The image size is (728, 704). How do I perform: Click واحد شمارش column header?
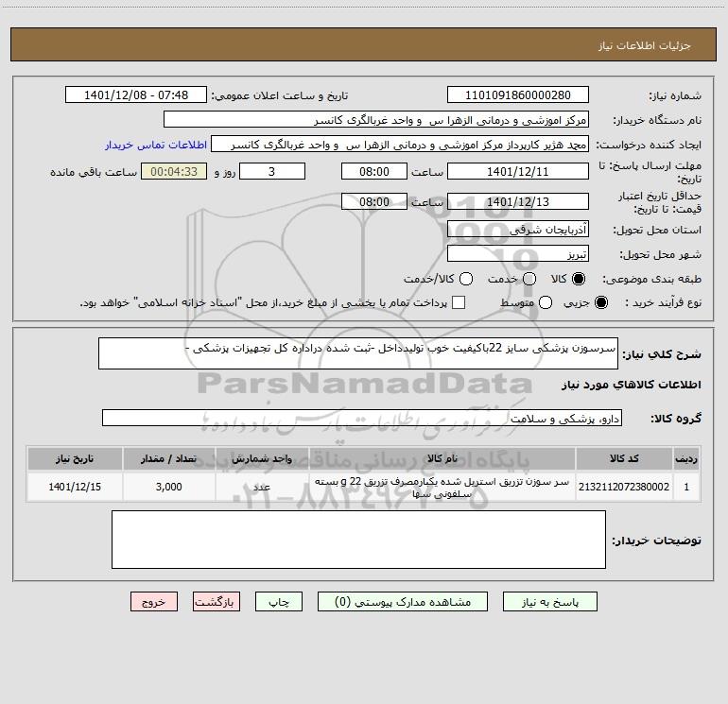(262, 458)
